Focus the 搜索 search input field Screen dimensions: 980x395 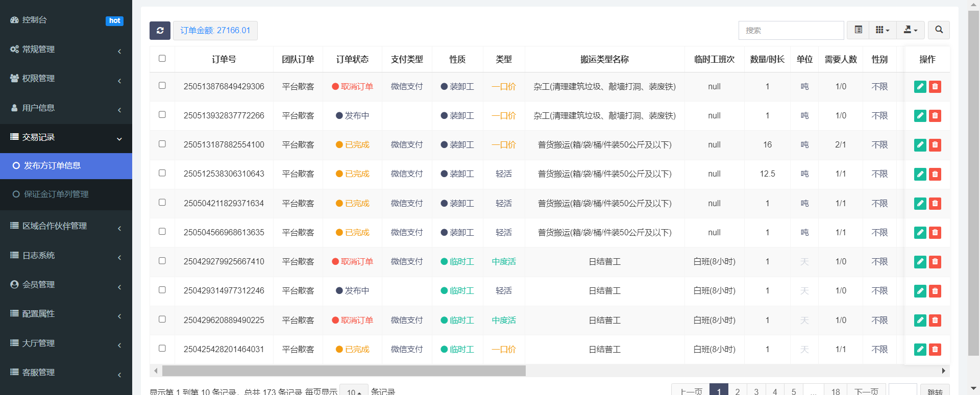click(x=791, y=31)
